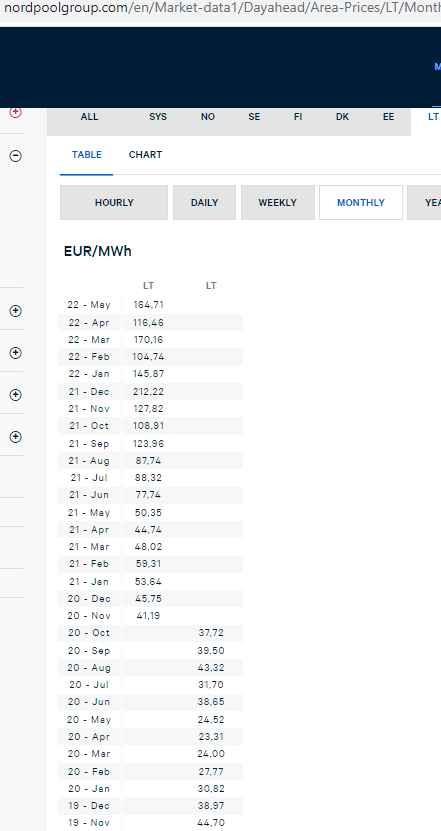The width and height of the screenshot is (441, 831).
Task: Open the SYS area tab
Action: (x=158, y=117)
